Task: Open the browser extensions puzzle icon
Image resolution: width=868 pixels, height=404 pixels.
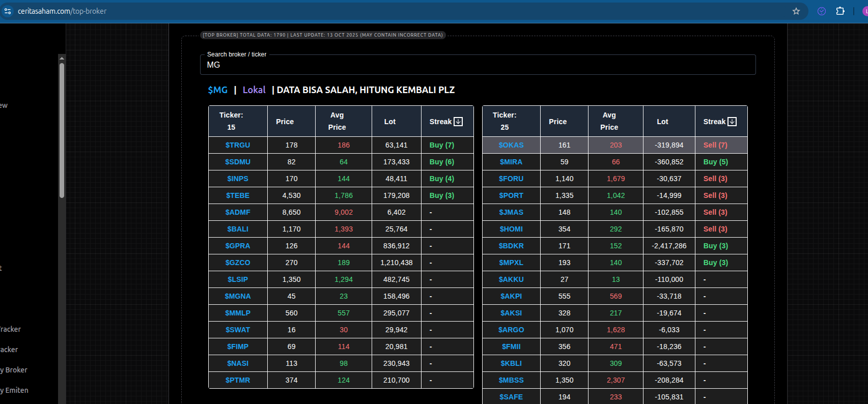Action: pos(841,11)
